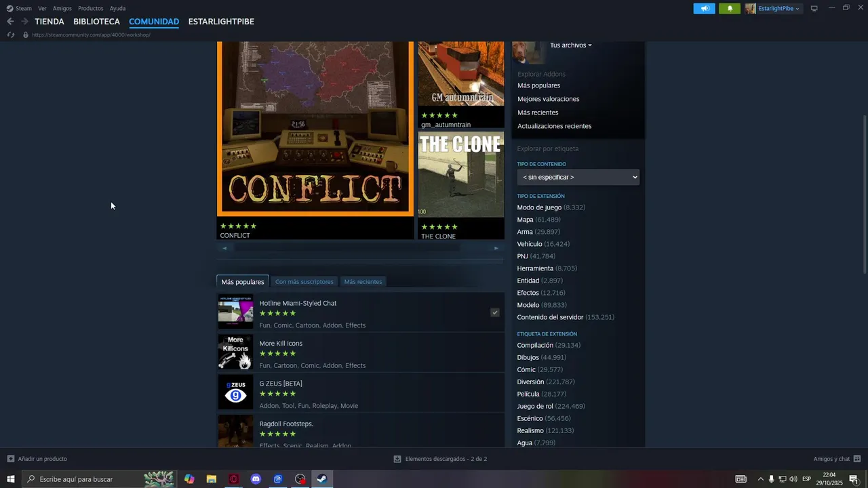Viewport: 868px width, 488px height.
Task: Open the red Opera GX icon on the taskbar
Action: (x=234, y=479)
